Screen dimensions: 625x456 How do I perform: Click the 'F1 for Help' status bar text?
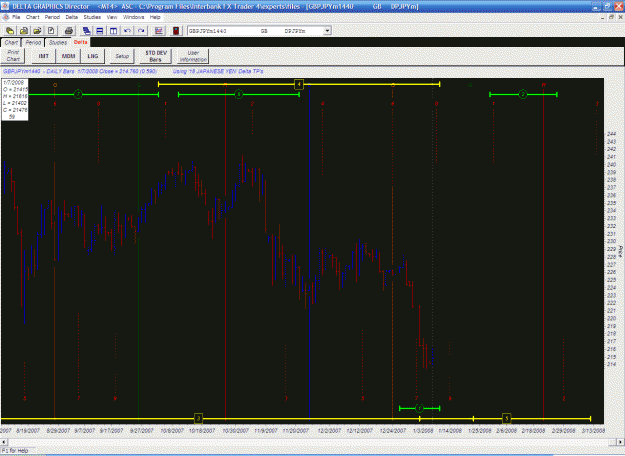coord(15,450)
